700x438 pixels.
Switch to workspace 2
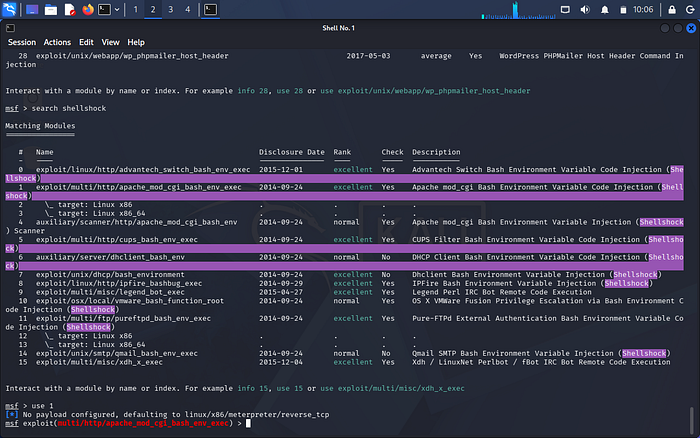153,9
